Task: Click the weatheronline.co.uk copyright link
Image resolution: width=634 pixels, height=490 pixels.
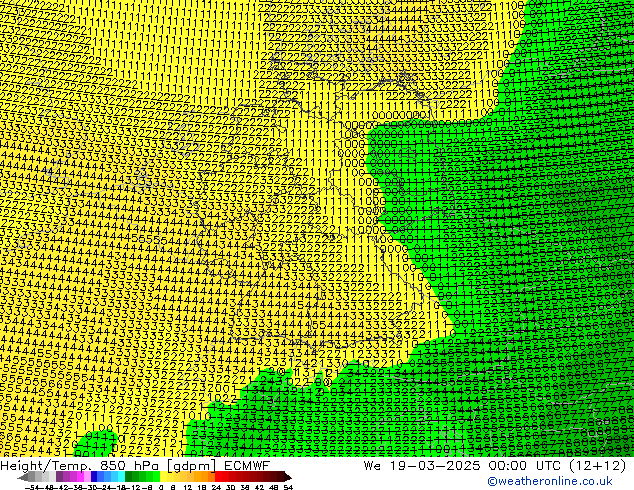Action: (x=550, y=481)
